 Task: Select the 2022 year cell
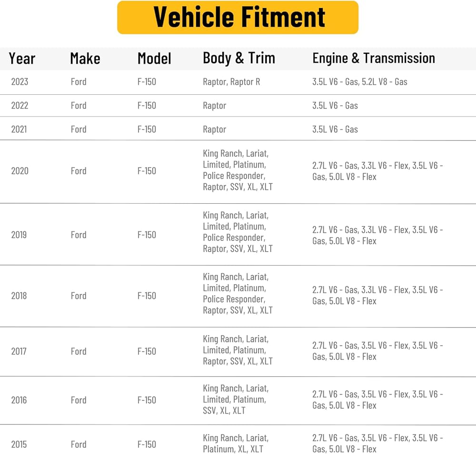(20, 106)
